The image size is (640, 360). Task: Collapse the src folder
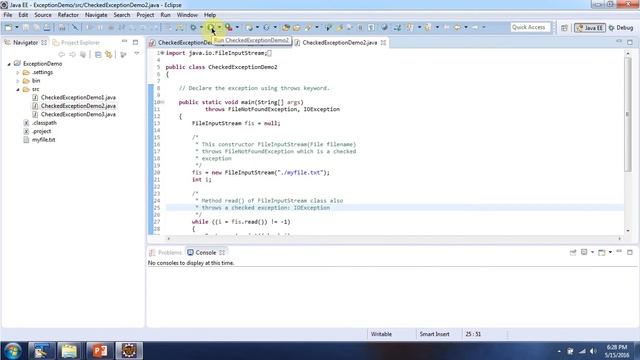pyautogui.click(x=18, y=89)
